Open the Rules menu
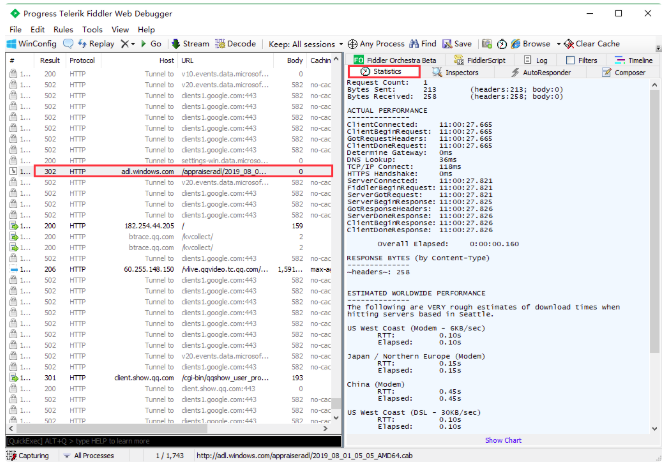 tap(63, 29)
